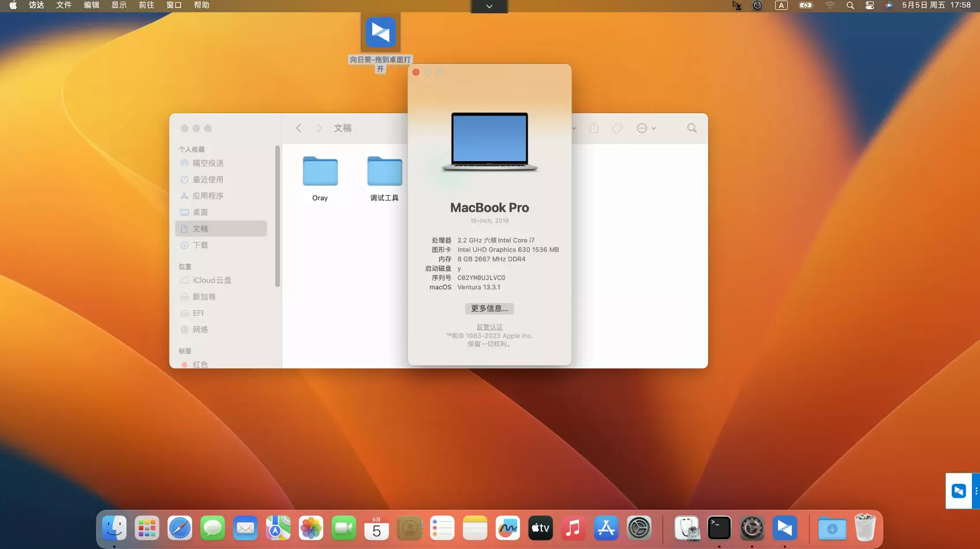This screenshot has width=980, height=549.
Task: Launch the 向日葵 app from the Dock
Action: click(x=784, y=527)
